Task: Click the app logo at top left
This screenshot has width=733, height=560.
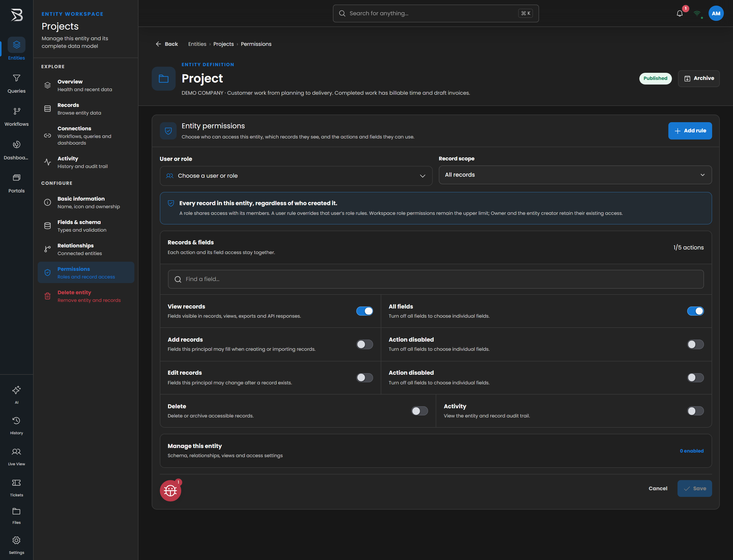Action: click(17, 15)
